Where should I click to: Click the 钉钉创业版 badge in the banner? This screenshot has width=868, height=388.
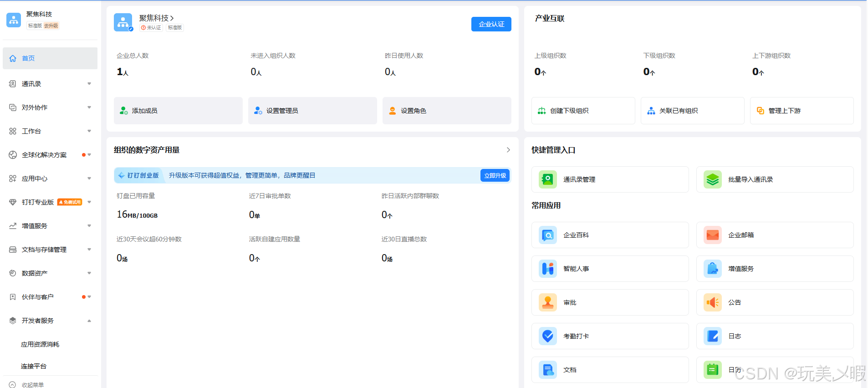pyautogui.click(x=138, y=175)
